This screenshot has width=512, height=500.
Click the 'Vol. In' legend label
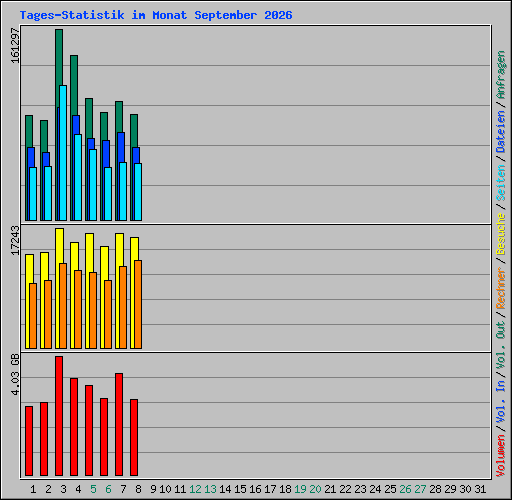tap(501, 403)
